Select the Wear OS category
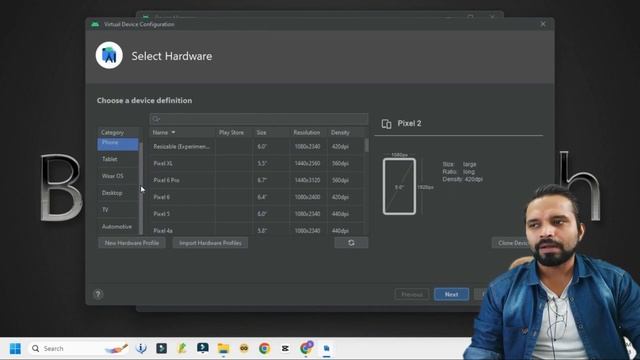 click(x=118, y=176)
